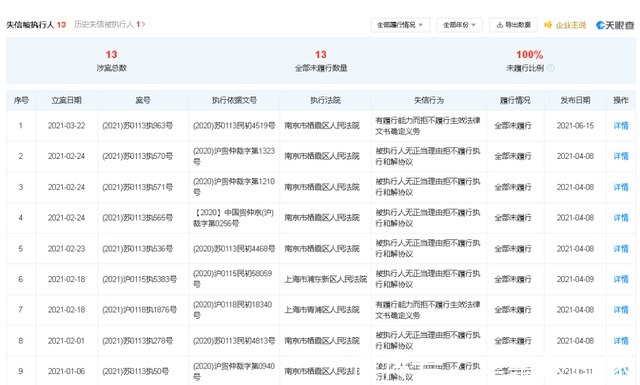The height and width of the screenshot is (385, 640).
Task: Click the 导出数据 export button
Action: 513,25
